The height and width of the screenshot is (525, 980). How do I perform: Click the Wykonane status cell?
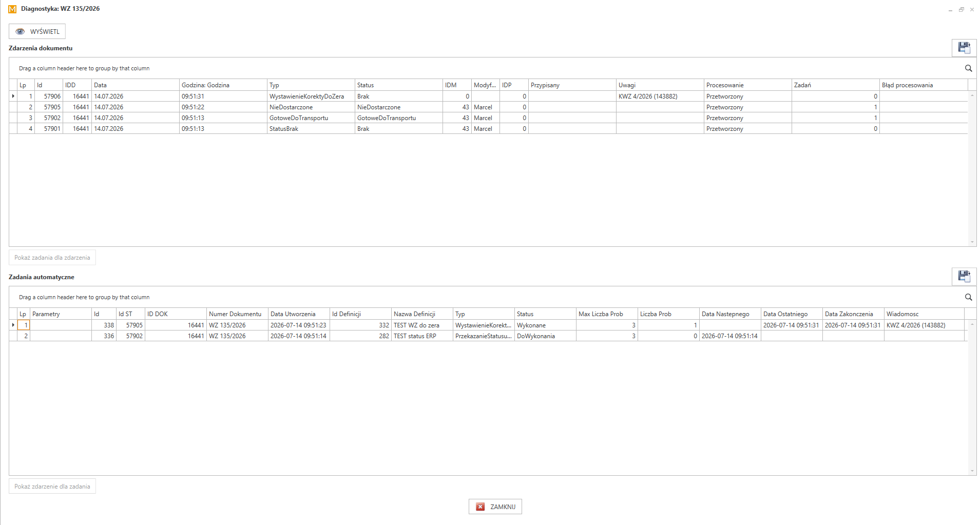[x=545, y=325]
